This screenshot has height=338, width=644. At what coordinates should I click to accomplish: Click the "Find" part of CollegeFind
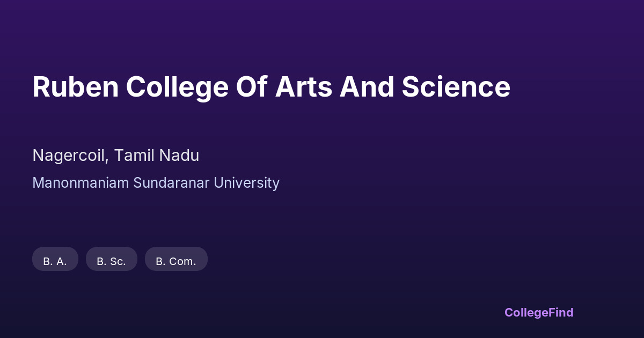pyautogui.click(x=561, y=312)
